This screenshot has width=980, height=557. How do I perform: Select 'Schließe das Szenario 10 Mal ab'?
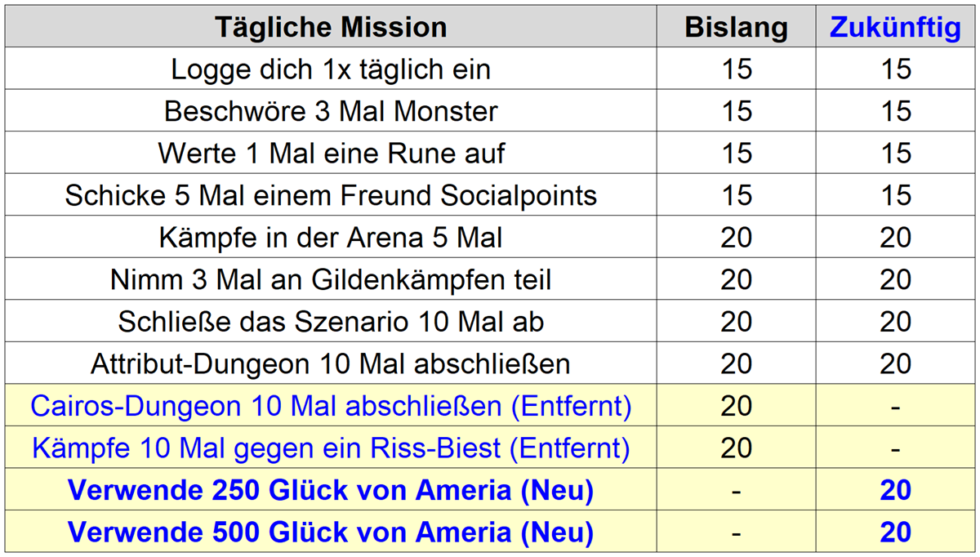pyautogui.click(x=331, y=322)
